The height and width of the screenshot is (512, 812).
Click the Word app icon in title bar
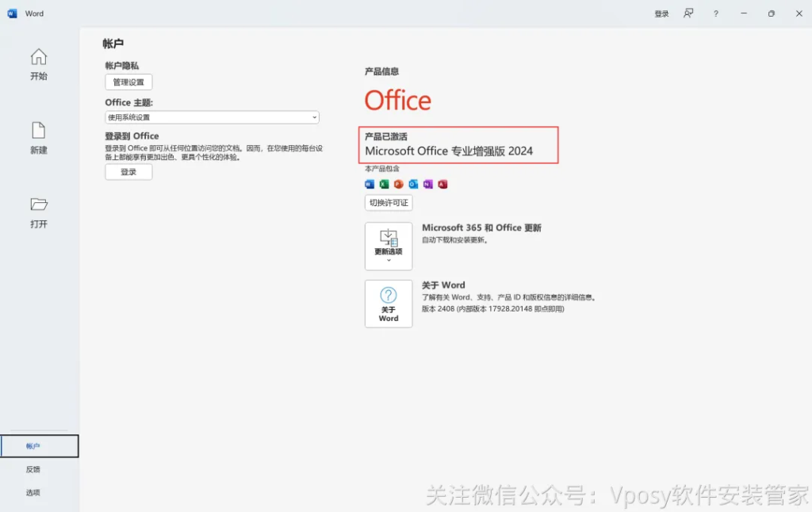pyautogui.click(x=12, y=13)
